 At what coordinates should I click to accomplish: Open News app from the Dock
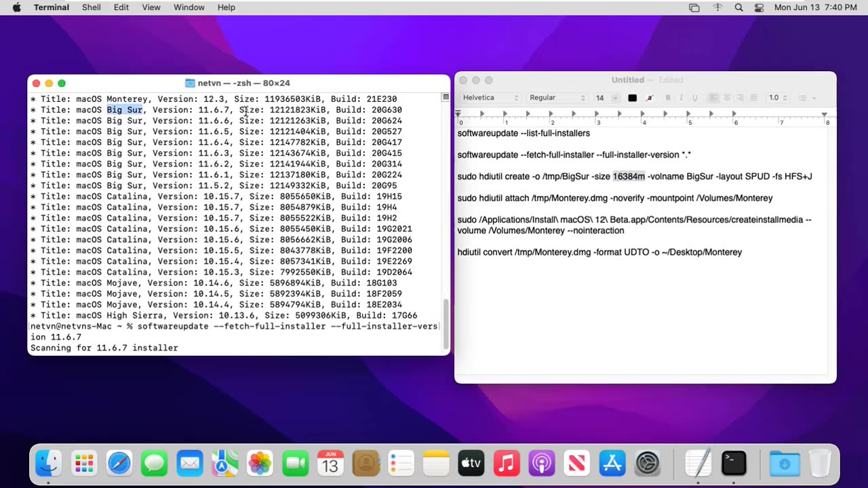(577, 464)
